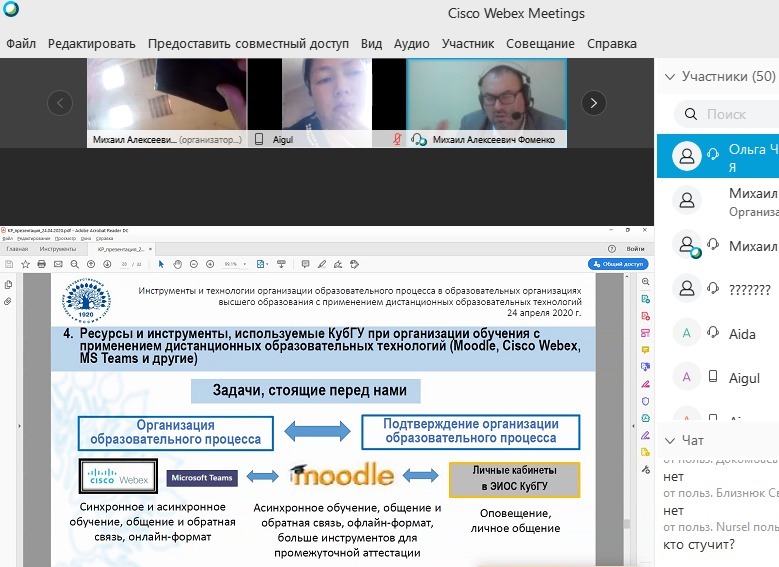Click the find text magnifier icon in Acrobat toolbar
Image resolution: width=779 pixels, height=567 pixels.
pos(75,264)
